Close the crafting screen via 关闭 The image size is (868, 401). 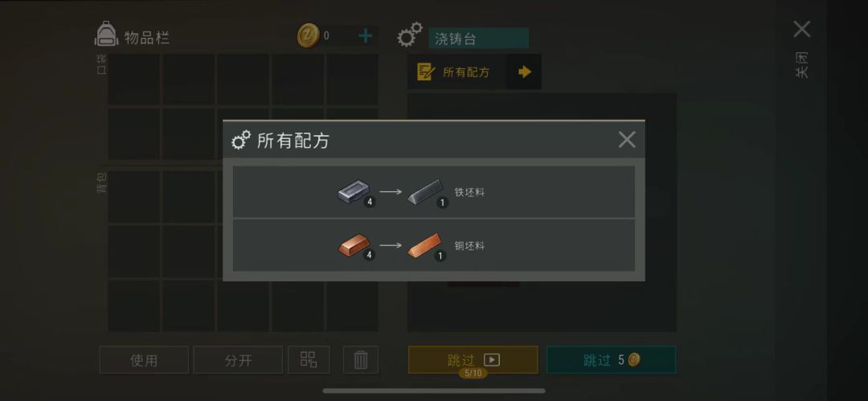[801, 47]
